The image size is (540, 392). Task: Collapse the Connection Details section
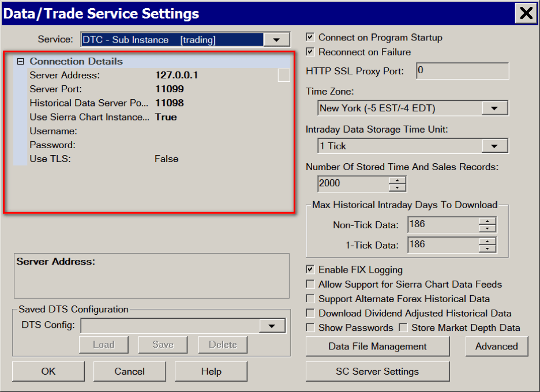tap(21, 61)
